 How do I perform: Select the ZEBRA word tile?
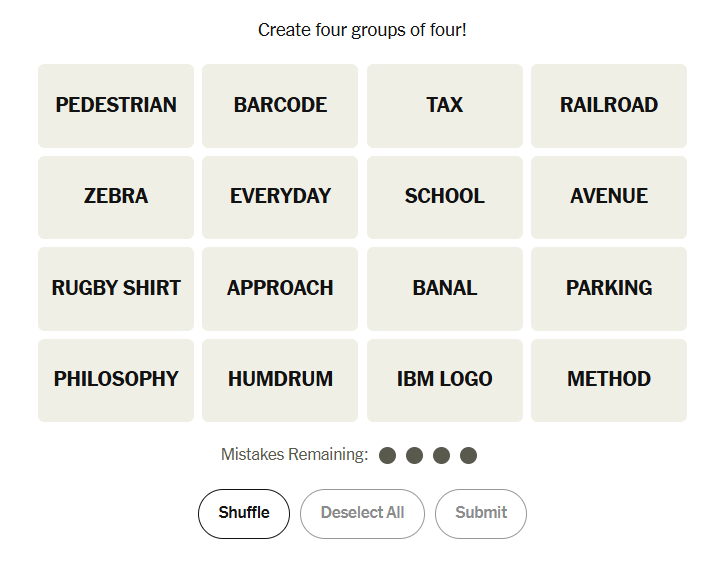(116, 197)
